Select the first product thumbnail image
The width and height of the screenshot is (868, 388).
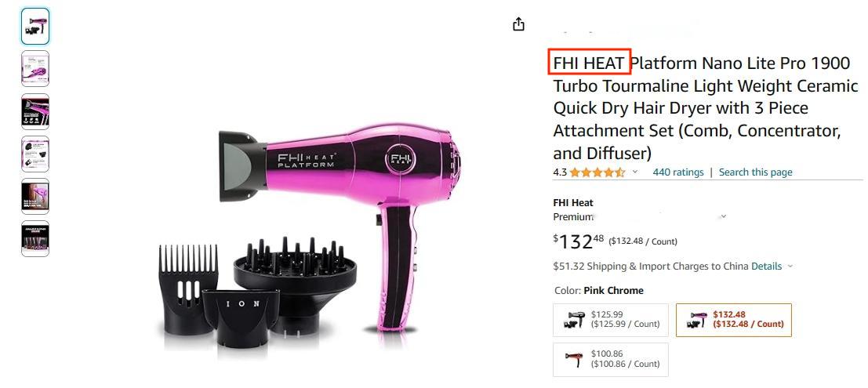pos(35,26)
